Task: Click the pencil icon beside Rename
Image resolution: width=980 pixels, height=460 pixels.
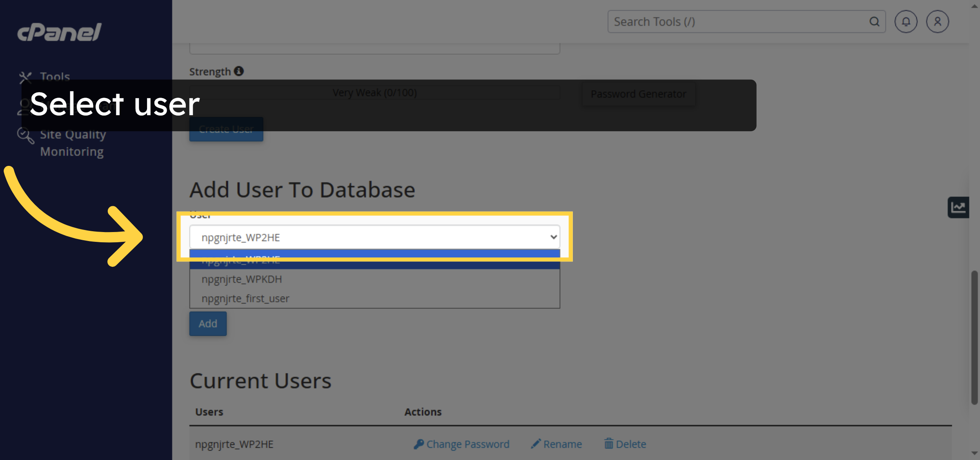Action: (x=535, y=444)
